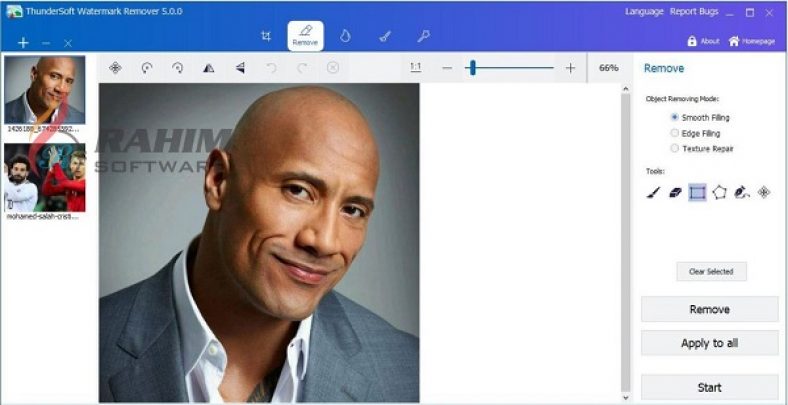Set zoom to 1:1 actual size
Image resolution: width=788 pixels, height=405 pixels.
tap(416, 67)
